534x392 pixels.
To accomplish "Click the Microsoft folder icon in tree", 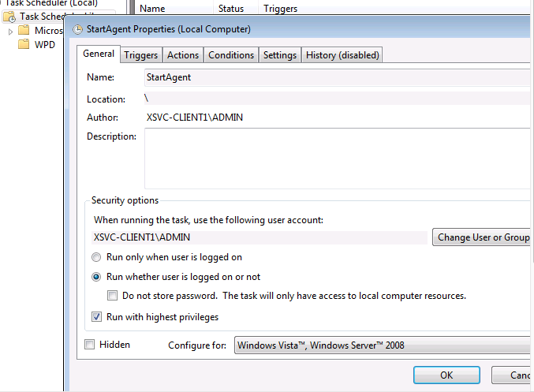I will point(24,31).
